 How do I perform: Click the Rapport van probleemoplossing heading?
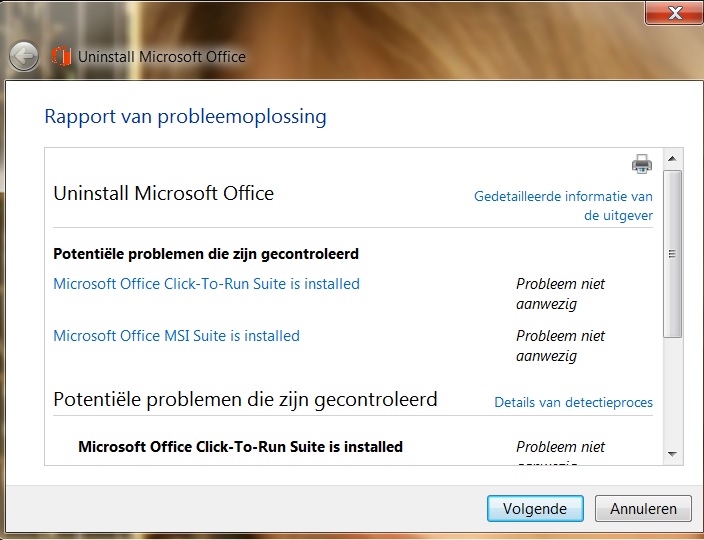(x=185, y=117)
